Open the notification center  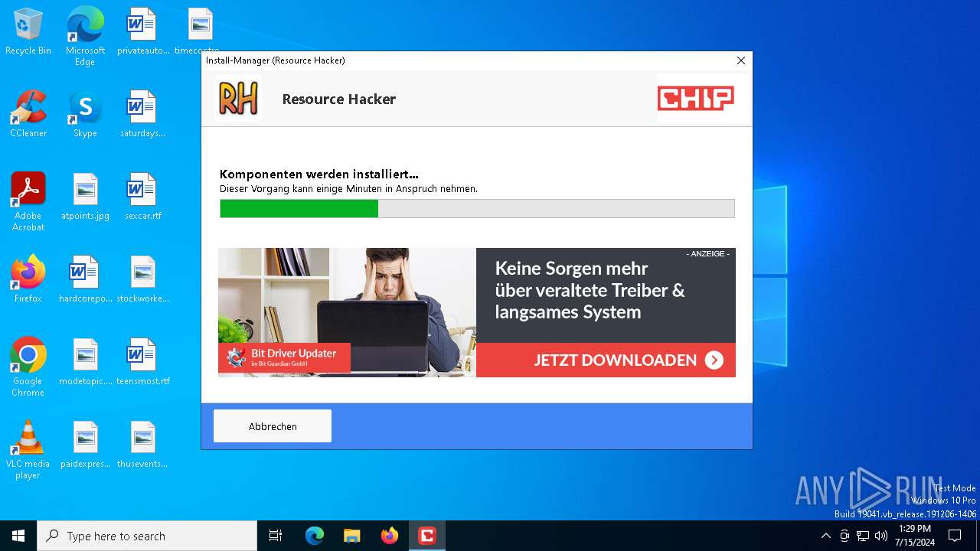[955, 536]
